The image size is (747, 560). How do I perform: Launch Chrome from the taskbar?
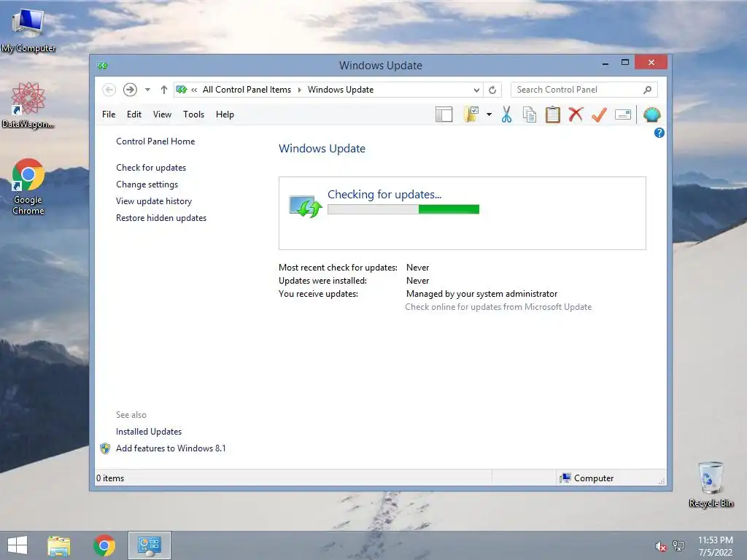coord(104,545)
